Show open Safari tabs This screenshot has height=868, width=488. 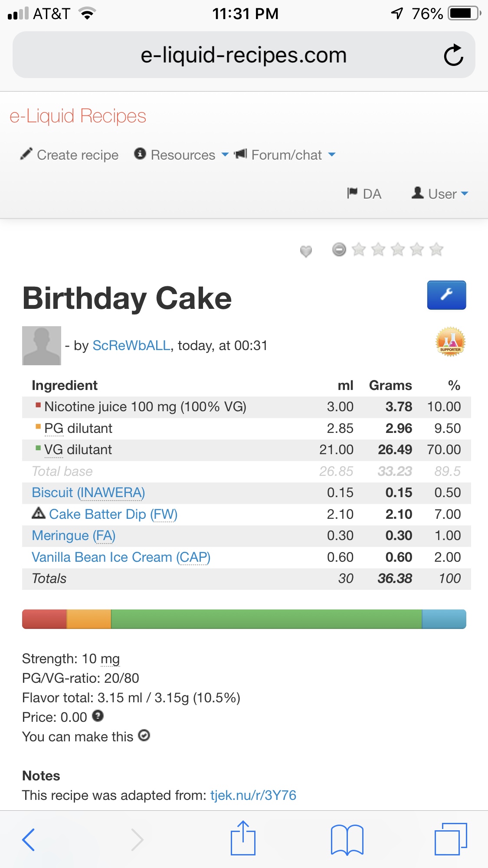(x=451, y=839)
